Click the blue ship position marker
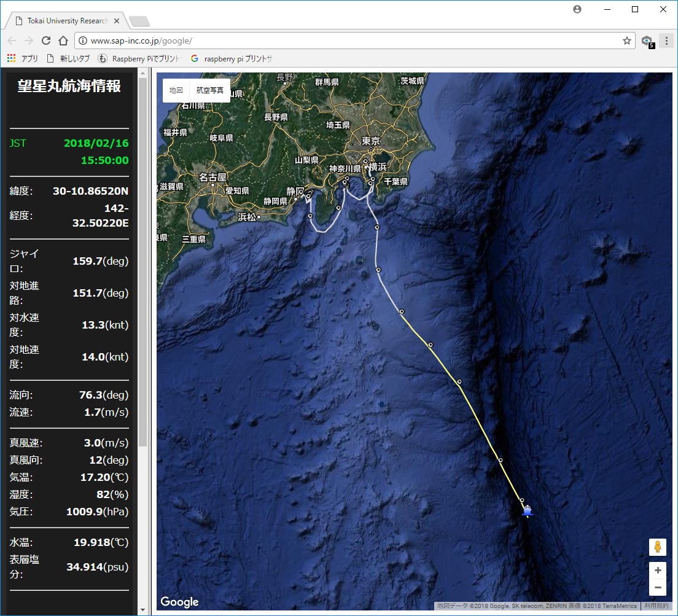The height and width of the screenshot is (616, 678). point(527,511)
